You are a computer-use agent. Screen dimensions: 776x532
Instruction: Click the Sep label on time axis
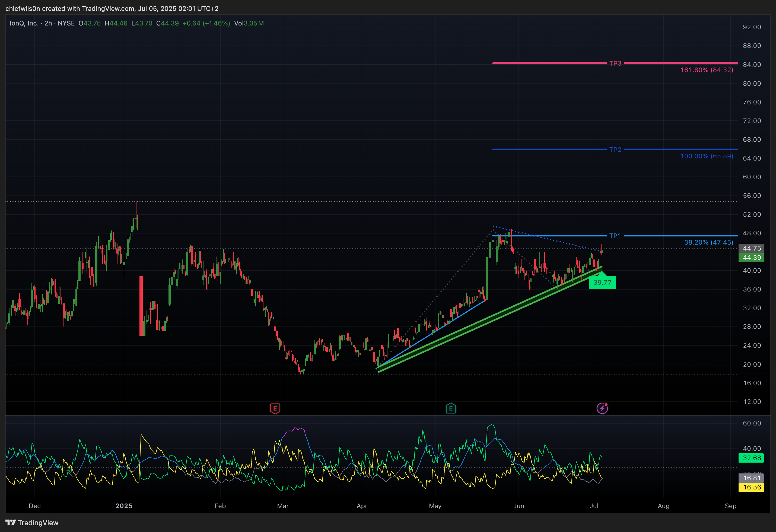(731, 506)
